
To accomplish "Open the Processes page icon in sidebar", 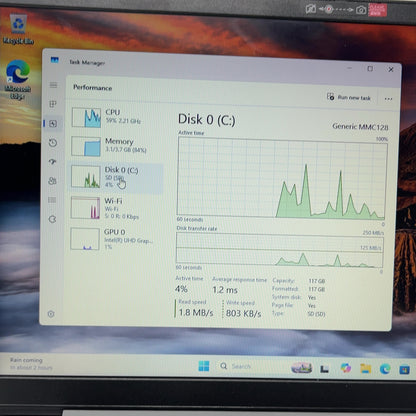I will (53, 104).
